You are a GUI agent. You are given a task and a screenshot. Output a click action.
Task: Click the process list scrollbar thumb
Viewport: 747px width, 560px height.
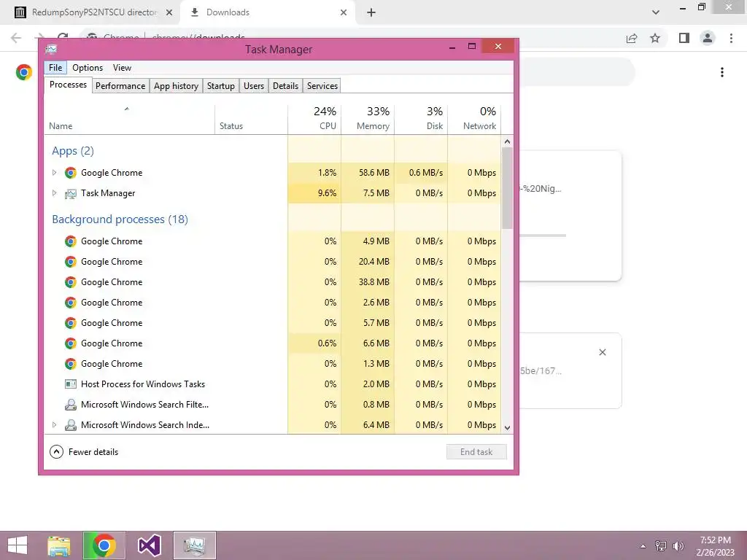point(508,188)
